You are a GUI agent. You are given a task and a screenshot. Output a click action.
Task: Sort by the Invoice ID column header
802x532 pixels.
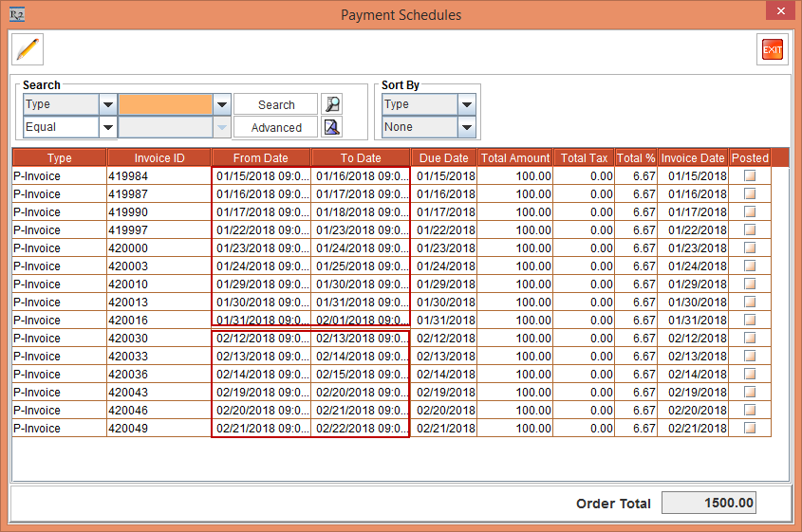pos(159,158)
